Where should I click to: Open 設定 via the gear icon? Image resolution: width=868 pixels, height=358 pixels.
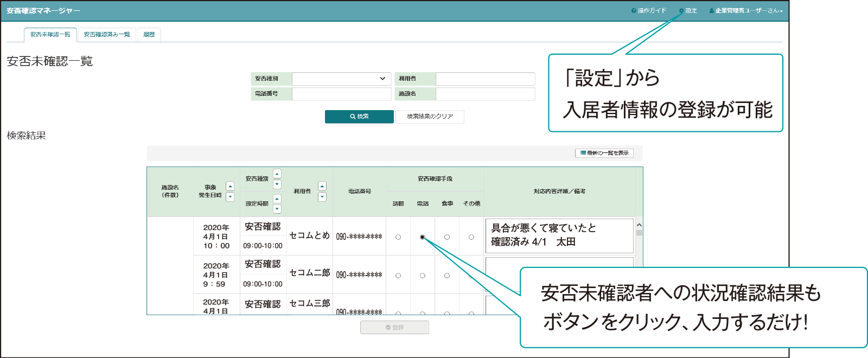(681, 11)
